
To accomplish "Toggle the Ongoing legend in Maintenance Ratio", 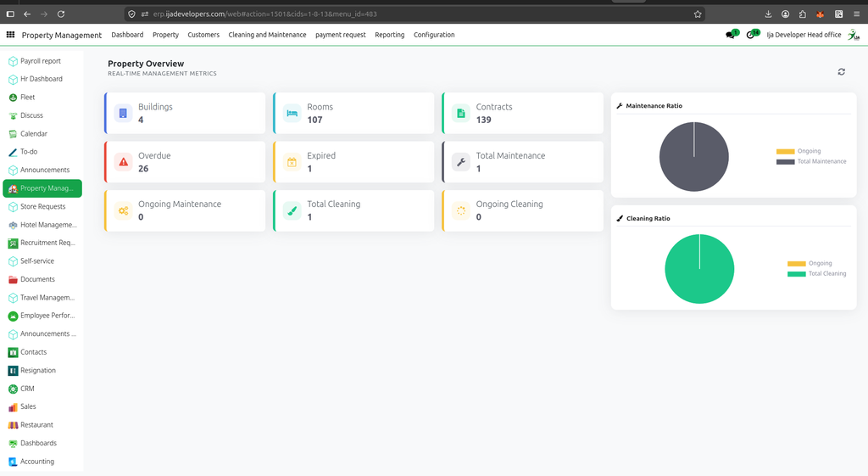I will point(798,151).
